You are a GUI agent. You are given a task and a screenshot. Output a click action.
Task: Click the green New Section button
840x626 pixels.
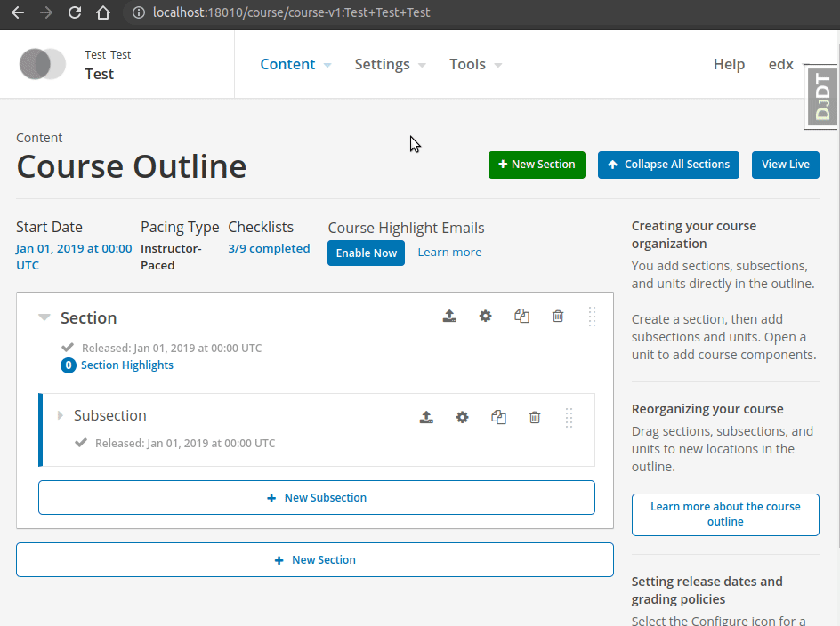click(537, 165)
